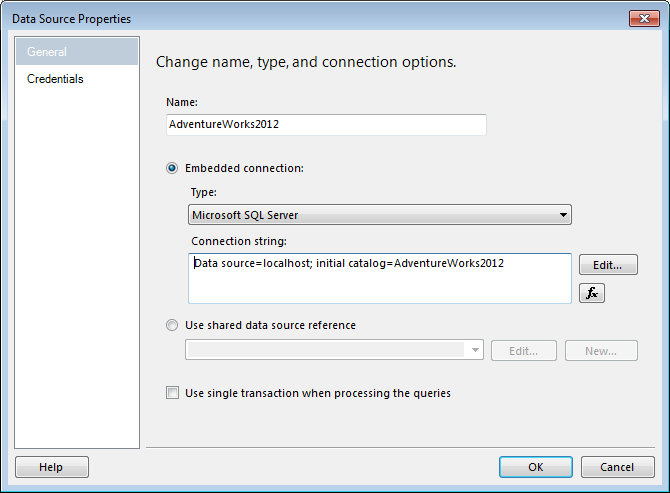Click Edit beside the shared data source

pos(525,351)
